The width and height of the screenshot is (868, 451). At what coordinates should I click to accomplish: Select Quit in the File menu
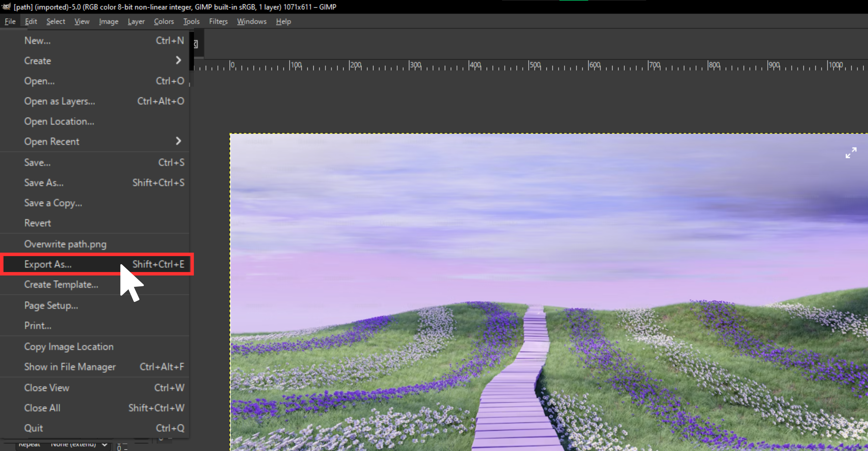coord(95,428)
